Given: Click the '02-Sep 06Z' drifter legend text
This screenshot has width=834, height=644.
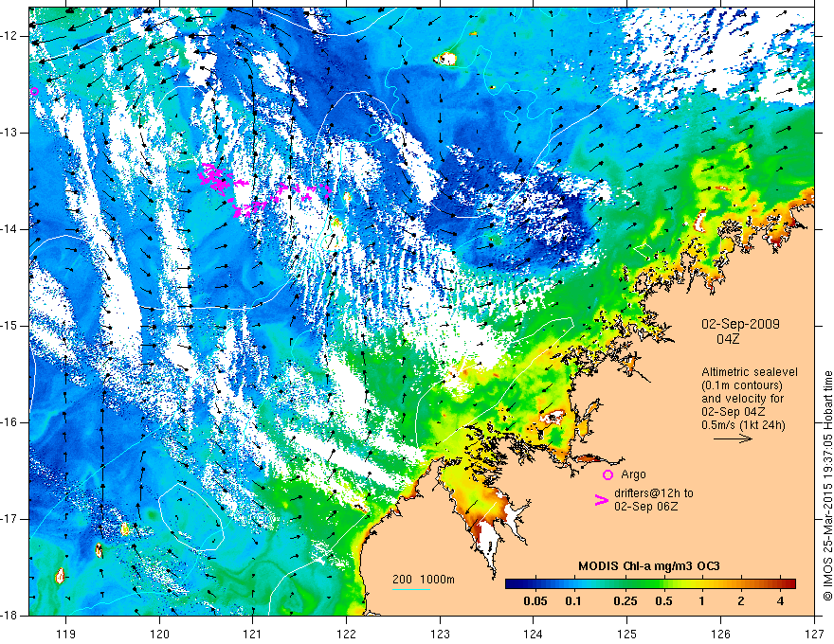Looking at the screenshot, I should [x=645, y=507].
